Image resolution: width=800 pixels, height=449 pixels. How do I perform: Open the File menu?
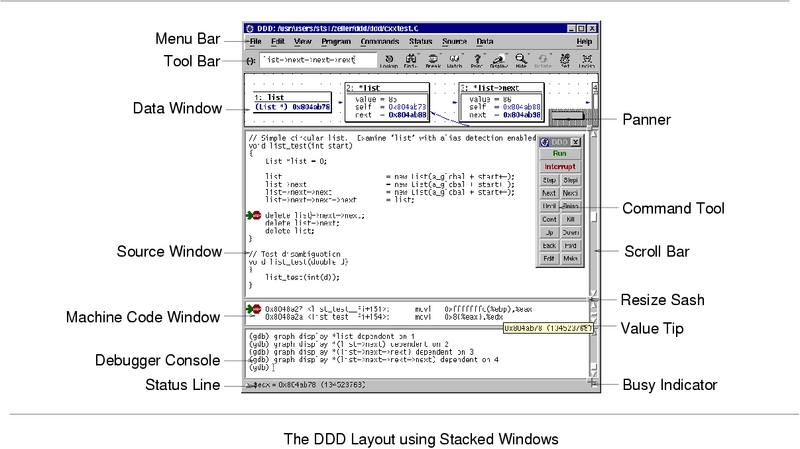click(256, 42)
